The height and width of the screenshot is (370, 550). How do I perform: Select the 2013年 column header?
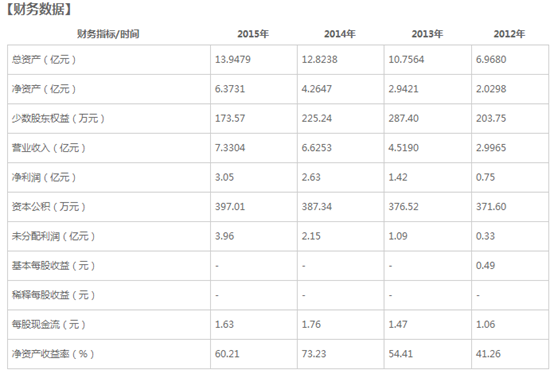pos(427,34)
